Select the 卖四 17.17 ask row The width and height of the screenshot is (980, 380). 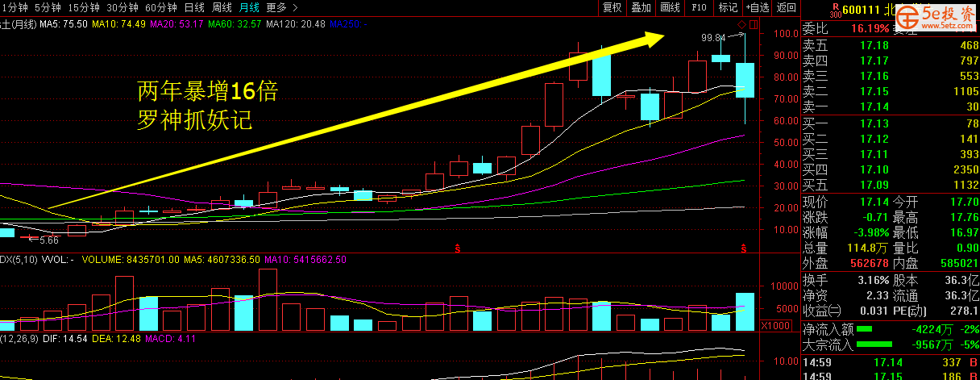891,61
